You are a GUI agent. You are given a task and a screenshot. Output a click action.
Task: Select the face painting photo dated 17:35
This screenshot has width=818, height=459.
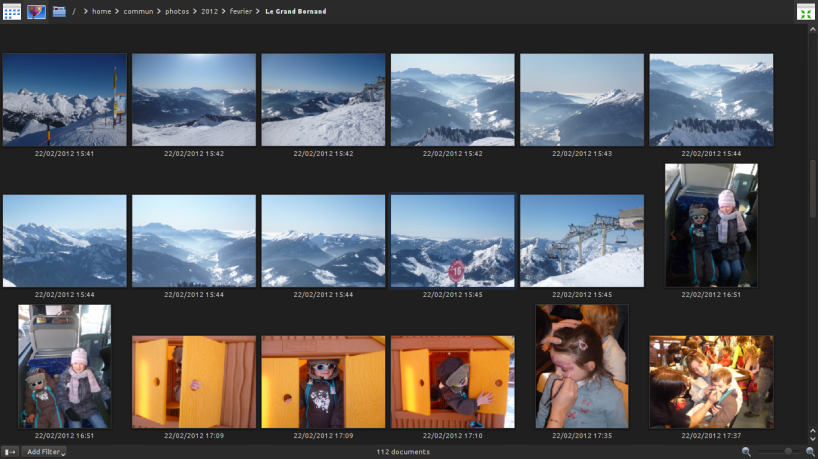pyautogui.click(x=581, y=366)
